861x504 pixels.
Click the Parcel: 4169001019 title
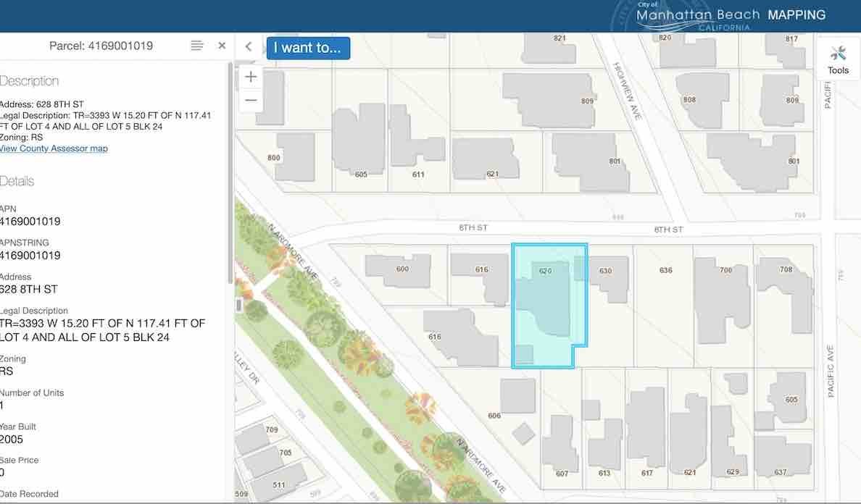(x=101, y=46)
